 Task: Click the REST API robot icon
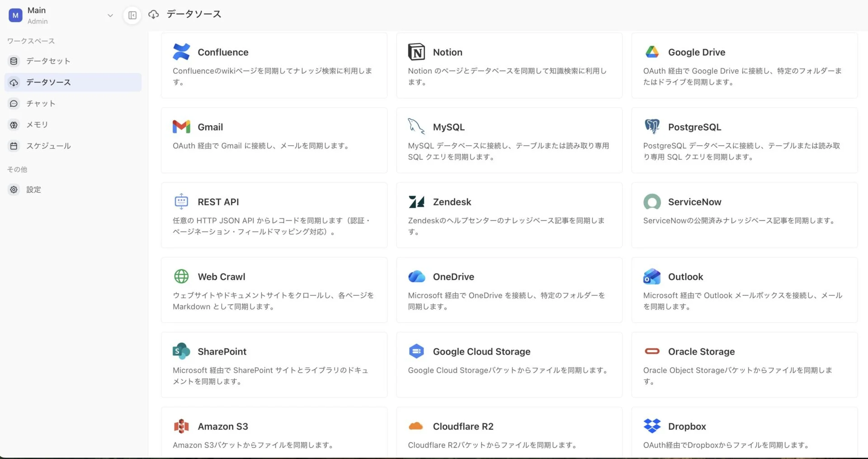[181, 201]
